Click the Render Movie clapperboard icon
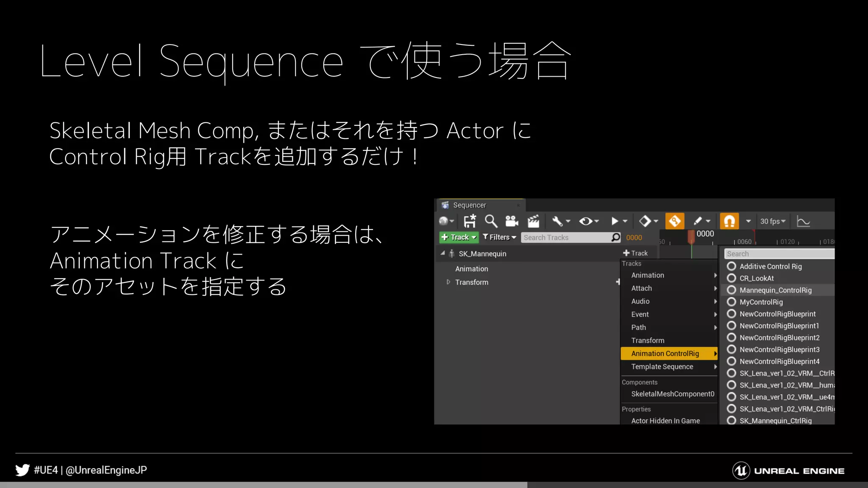This screenshot has width=868, height=488. pyautogui.click(x=533, y=221)
